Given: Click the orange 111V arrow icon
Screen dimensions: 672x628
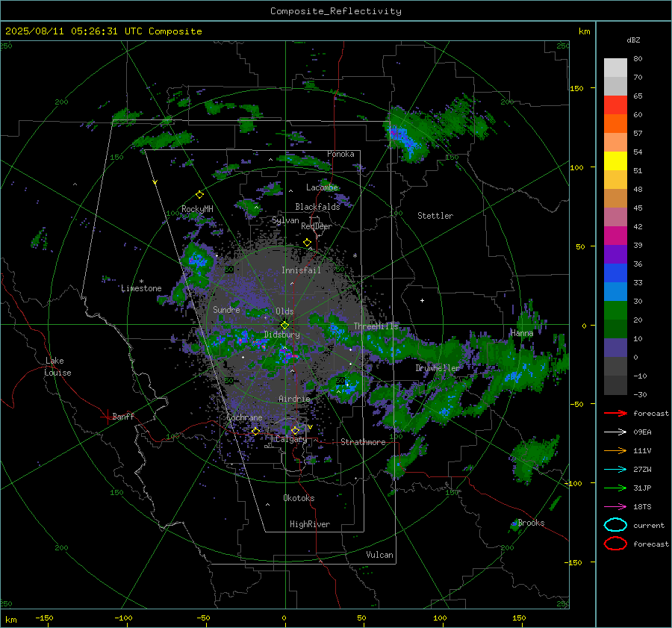Looking at the screenshot, I should tap(615, 450).
